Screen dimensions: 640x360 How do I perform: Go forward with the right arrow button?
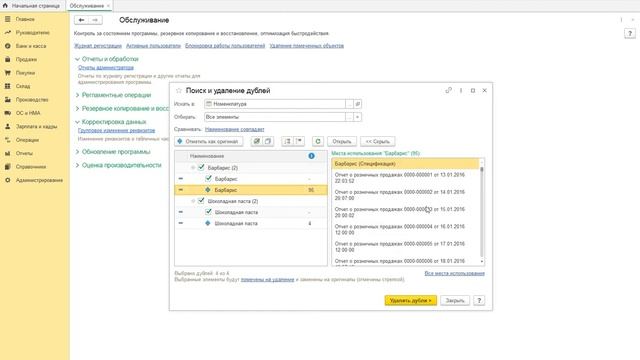point(95,20)
